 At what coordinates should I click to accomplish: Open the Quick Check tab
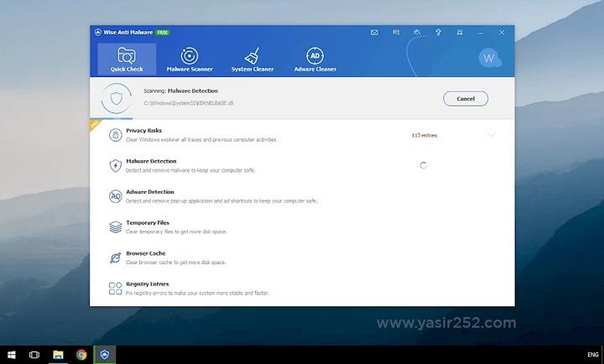[x=127, y=60]
